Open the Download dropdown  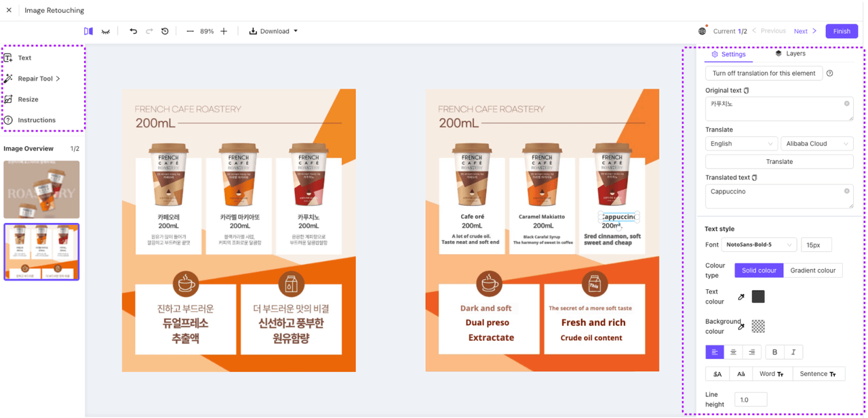point(273,31)
